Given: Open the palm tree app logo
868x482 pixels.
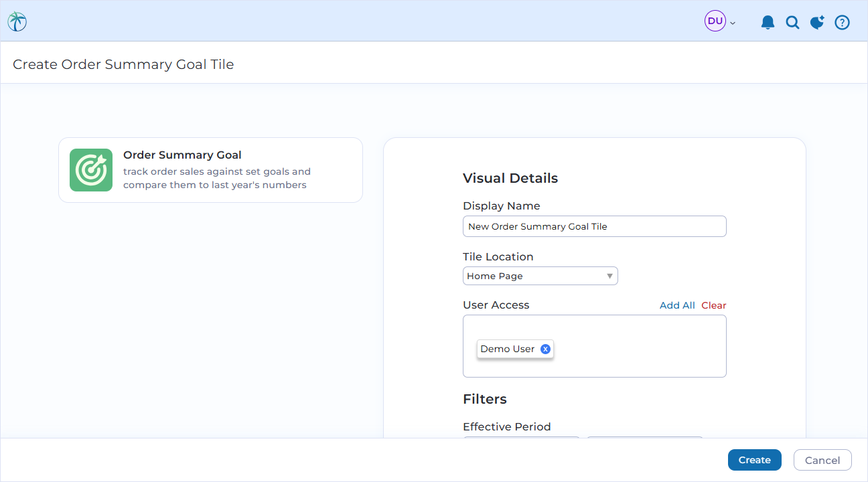Looking at the screenshot, I should click(17, 21).
